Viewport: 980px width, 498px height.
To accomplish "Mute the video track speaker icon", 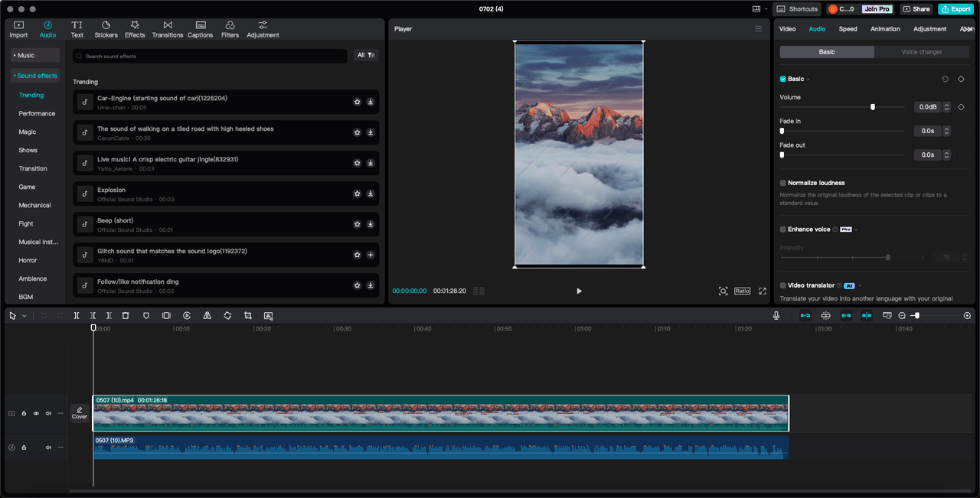I will (x=48, y=413).
